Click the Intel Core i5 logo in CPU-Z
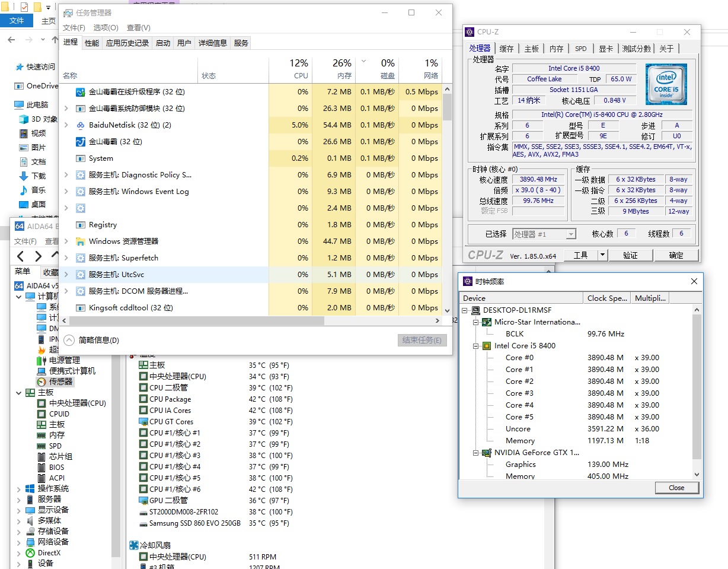Viewport: 728px width, 569px height. pyautogui.click(x=666, y=84)
